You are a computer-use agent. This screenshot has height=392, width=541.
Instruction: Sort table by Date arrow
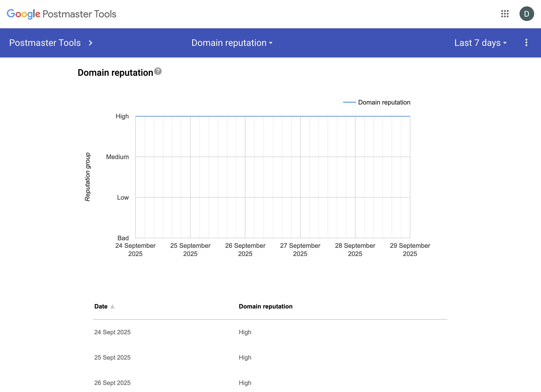[112, 306]
